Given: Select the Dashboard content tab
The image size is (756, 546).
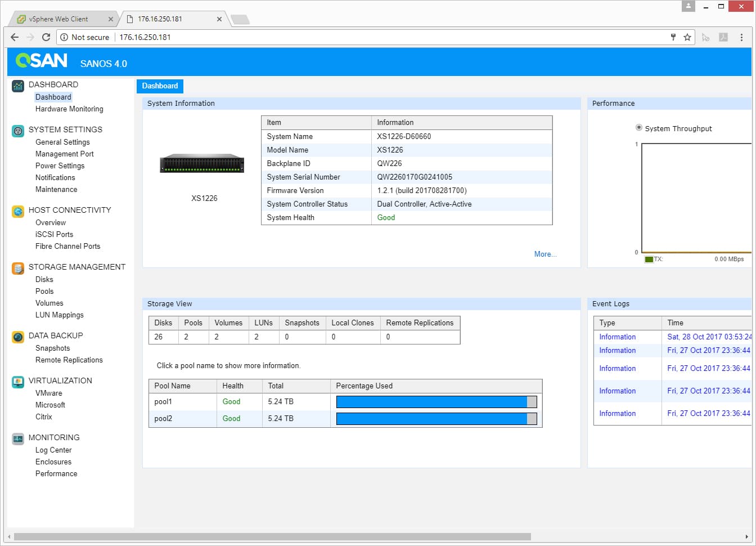Looking at the screenshot, I should (x=160, y=86).
